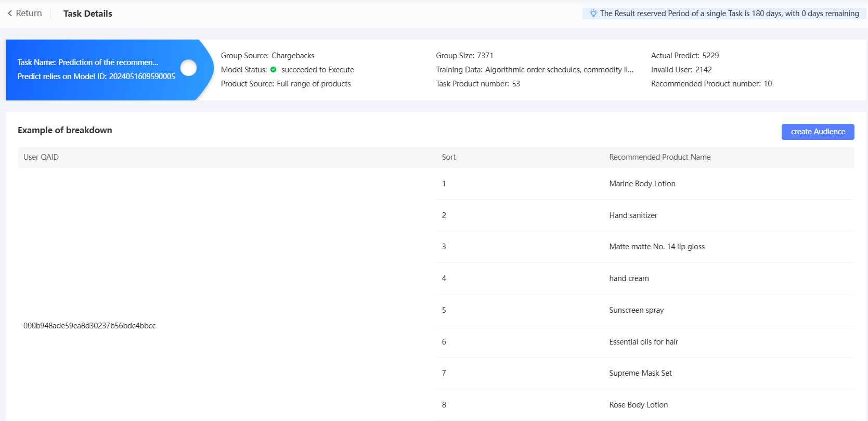Click the truncated Task Name text
The image size is (868, 421).
tap(88, 62)
